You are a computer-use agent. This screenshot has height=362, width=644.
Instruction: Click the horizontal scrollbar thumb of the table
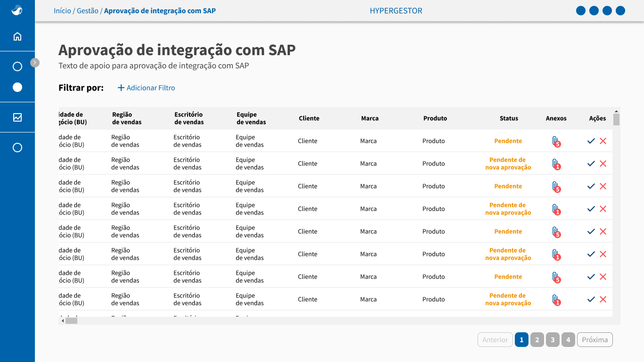[71, 321]
